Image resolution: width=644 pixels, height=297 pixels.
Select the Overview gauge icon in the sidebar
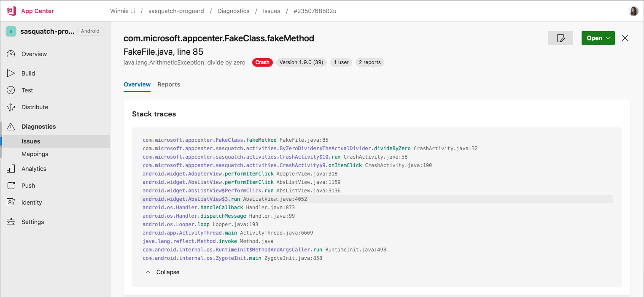(x=11, y=54)
